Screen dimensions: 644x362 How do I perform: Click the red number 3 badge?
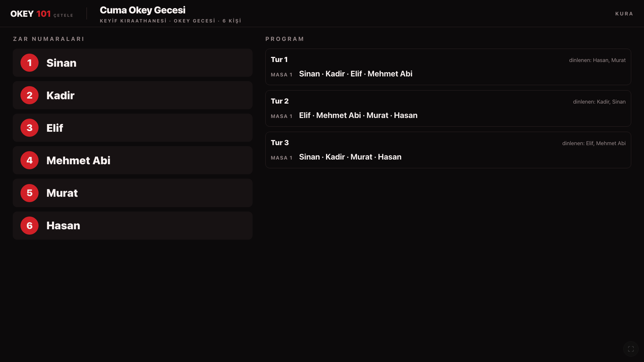coord(30,128)
